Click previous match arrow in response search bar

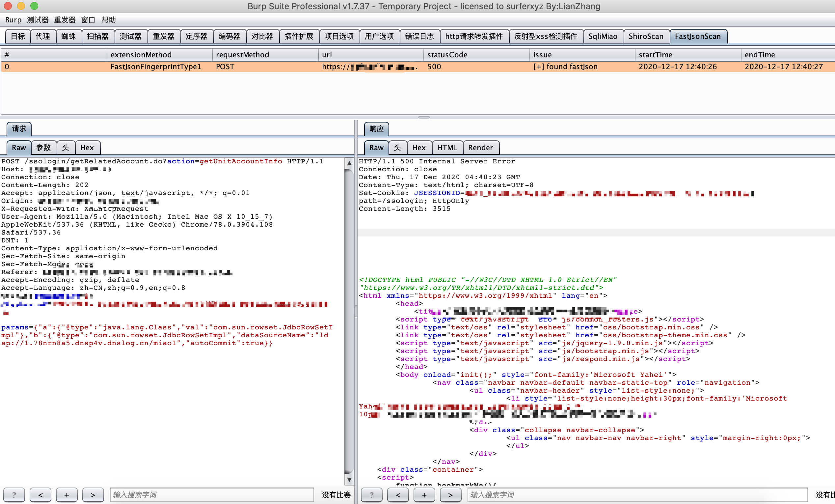[398, 494]
